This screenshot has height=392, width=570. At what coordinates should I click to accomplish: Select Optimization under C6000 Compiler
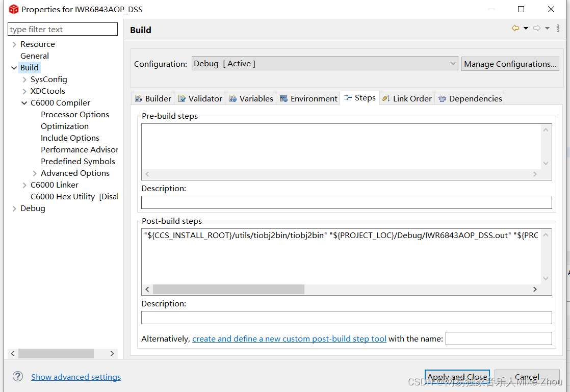click(65, 126)
